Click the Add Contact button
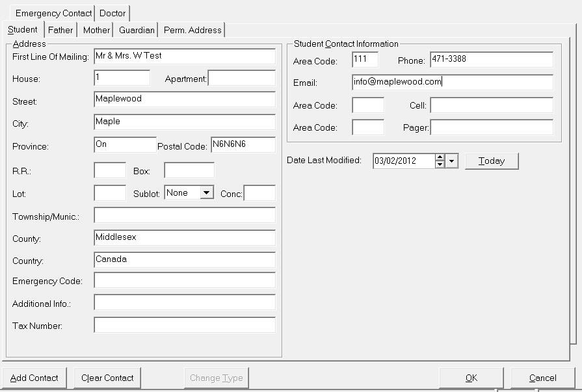This screenshot has width=582, height=392. click(x=34, y=378)
